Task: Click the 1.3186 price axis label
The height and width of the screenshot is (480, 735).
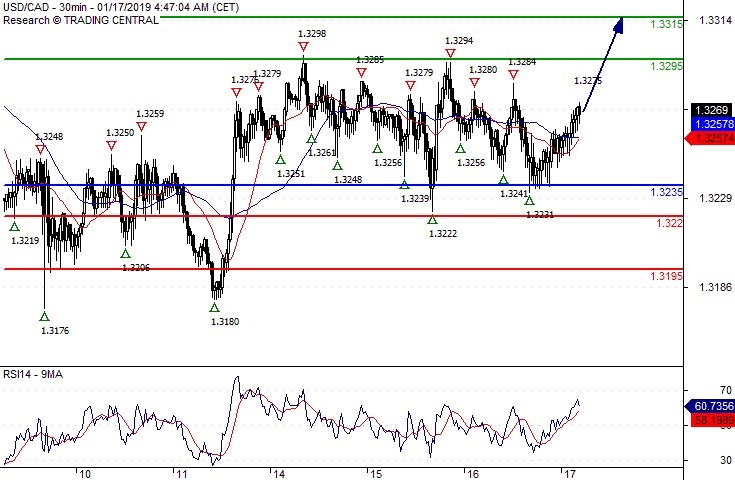Action: pos(715,287)
